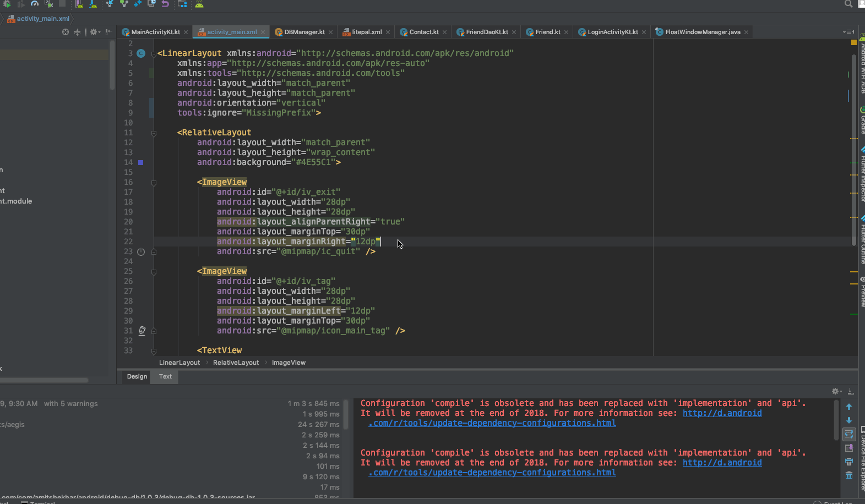
Task: Hide the build panel via the minimize icon
Action: point(851,391)
